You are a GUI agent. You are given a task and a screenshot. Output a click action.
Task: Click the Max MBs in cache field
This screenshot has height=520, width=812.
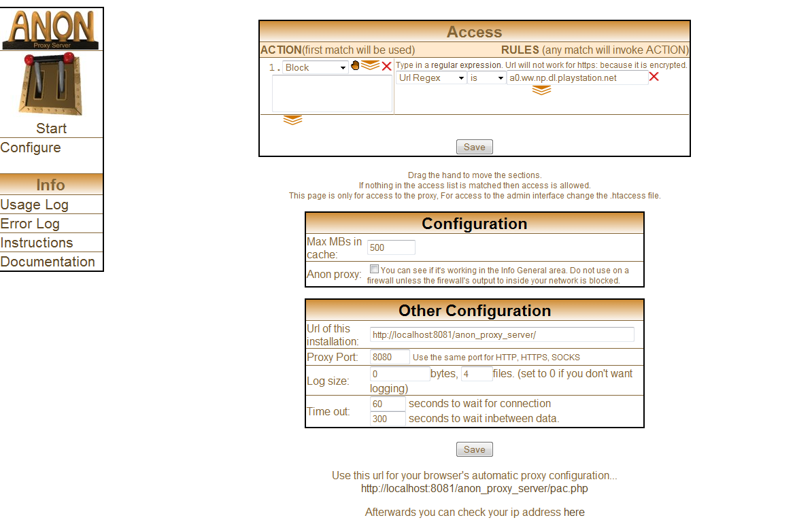click(391, 247)
